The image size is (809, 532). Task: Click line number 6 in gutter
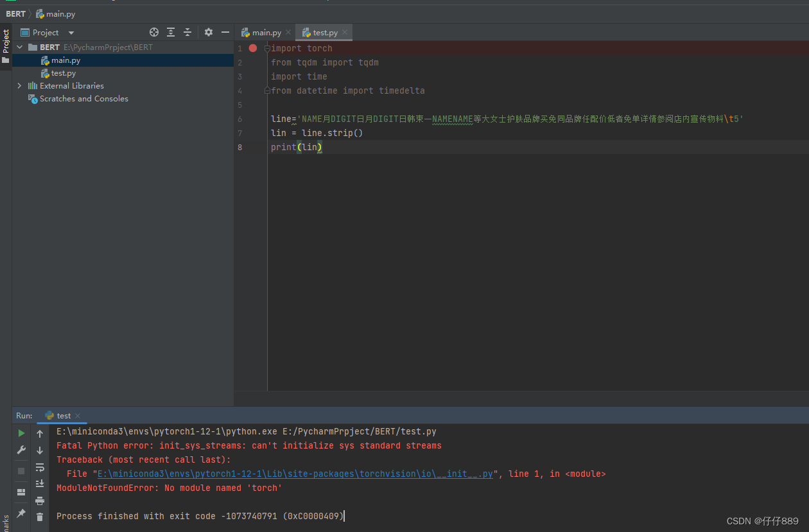pos(239,119)
